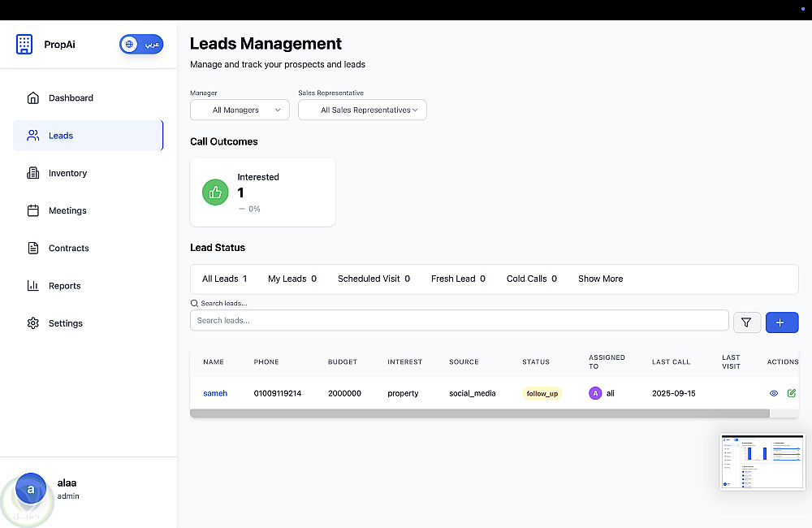Click the Dashboard home icon

[x=33, y=98]
